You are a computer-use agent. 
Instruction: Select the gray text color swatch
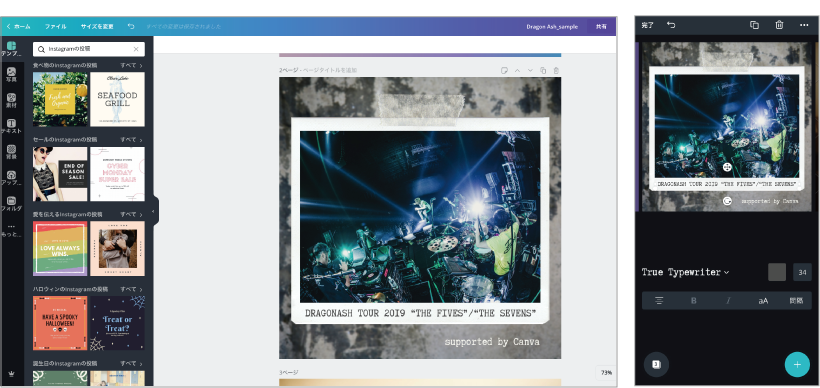click(x=777, y=272)
